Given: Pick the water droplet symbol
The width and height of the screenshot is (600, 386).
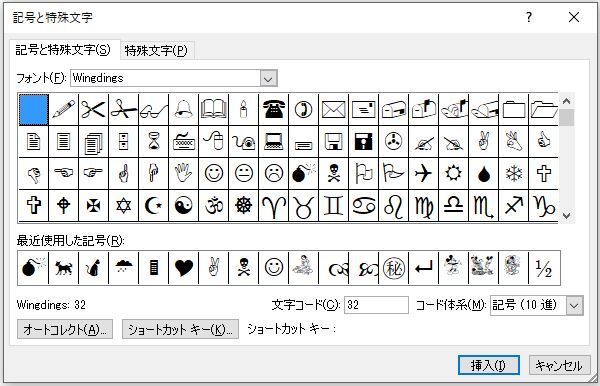Looking at the screenshot, I should [484, 173].
